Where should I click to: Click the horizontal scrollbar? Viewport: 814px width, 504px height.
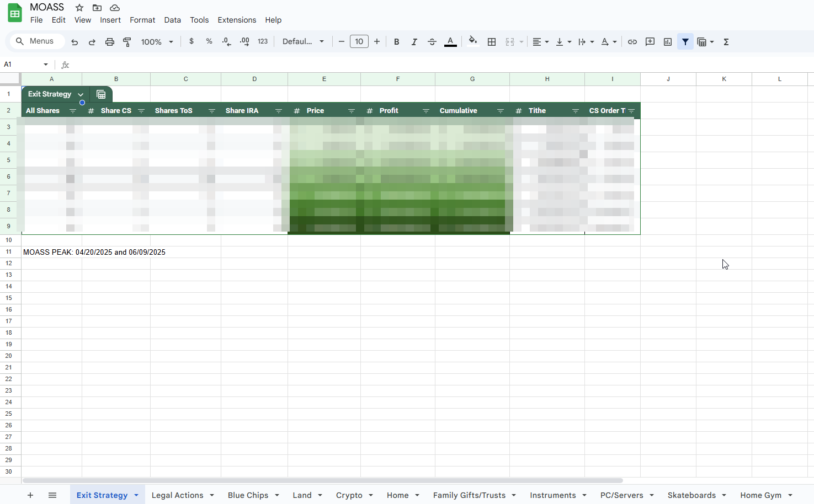click(x=323, y=481)
